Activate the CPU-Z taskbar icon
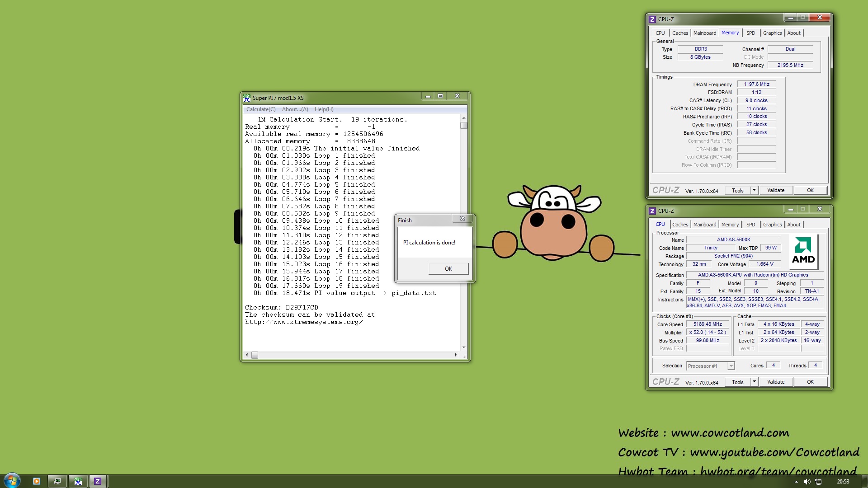The width and height of the screenshot is (868, 488). point(98,481)
